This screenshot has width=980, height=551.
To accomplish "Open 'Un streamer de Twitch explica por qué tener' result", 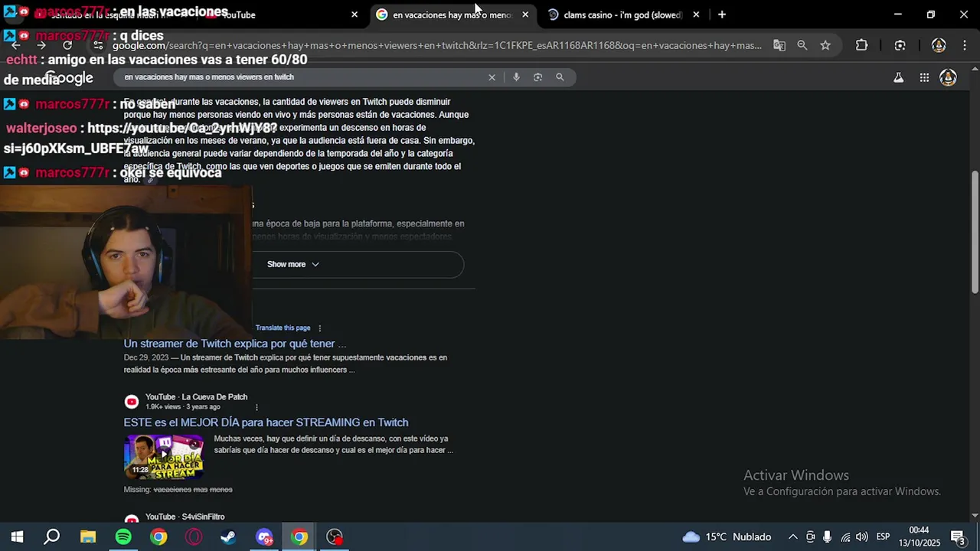I will pos(234,344).
